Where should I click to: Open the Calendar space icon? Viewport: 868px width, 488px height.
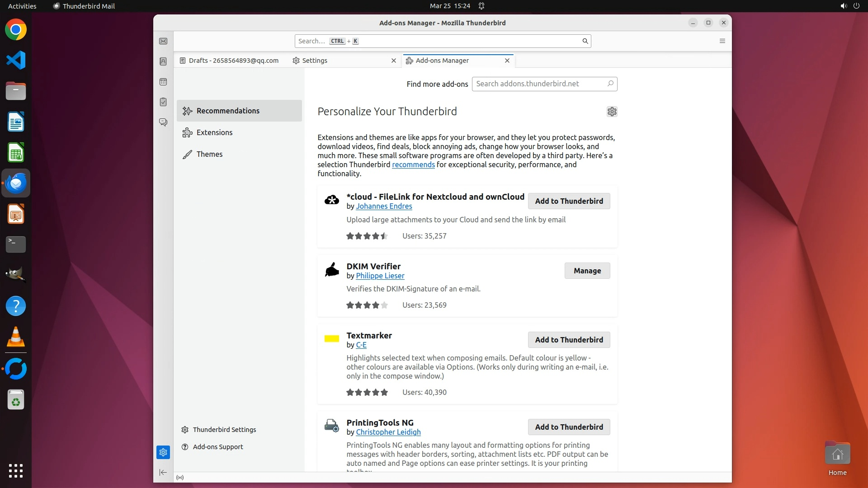point(163,82)
